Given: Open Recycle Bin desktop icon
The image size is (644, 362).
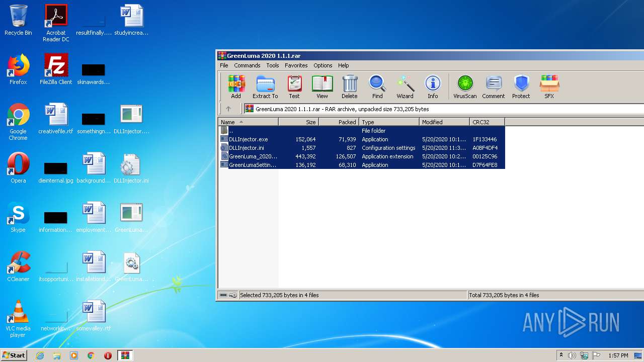Looking at the screenshot, I should (18, 20).
